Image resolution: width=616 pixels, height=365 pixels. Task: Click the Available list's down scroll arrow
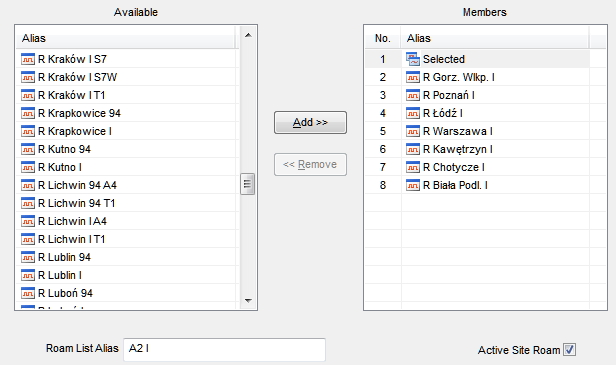tap(248, 301)
